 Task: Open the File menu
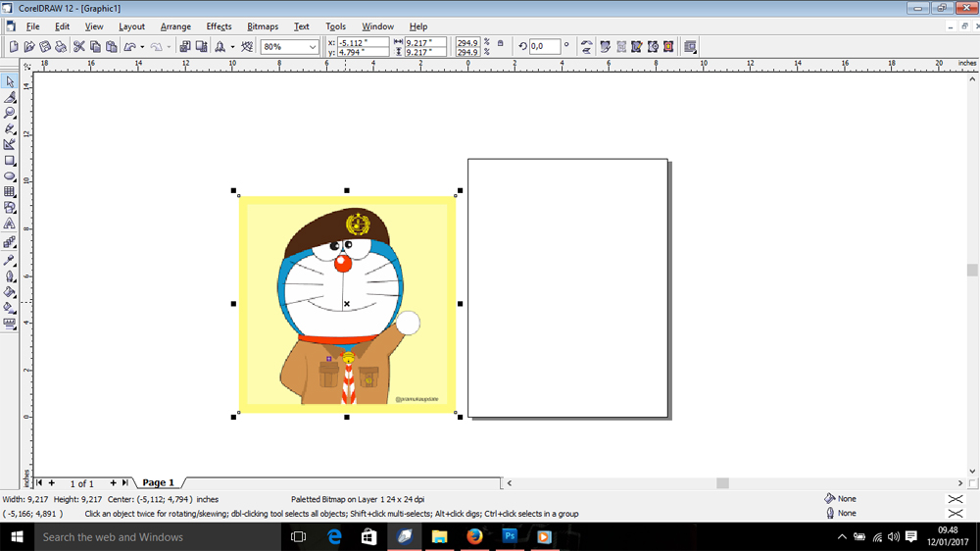coord(32,26)
